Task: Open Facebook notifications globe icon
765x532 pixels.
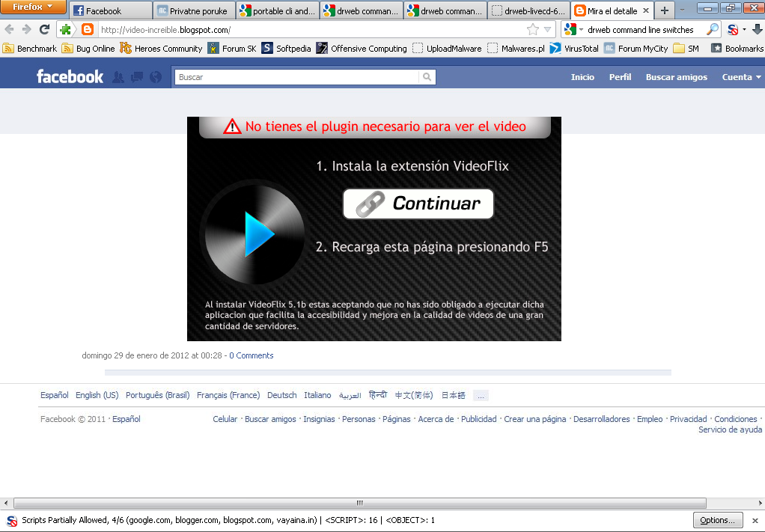Action: point(156,77)
